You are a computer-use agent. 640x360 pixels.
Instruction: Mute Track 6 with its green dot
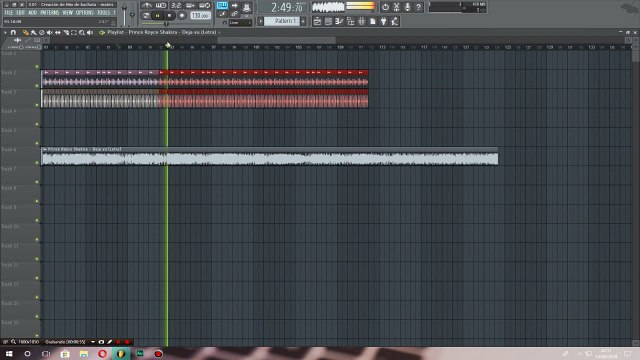pos(37,162)
